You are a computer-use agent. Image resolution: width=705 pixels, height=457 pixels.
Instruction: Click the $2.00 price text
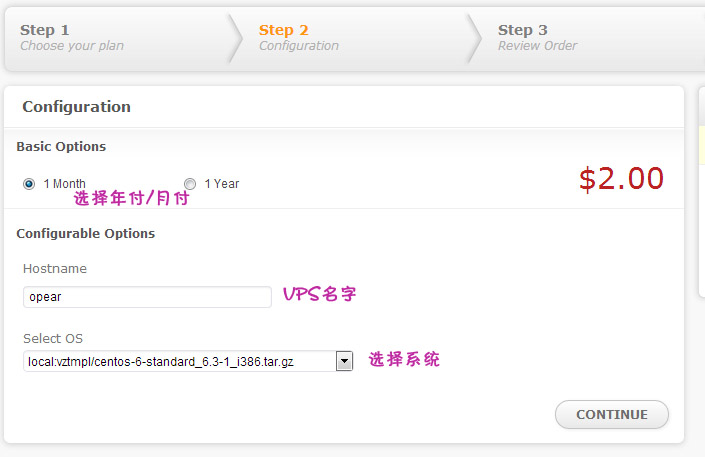(620, 179)
